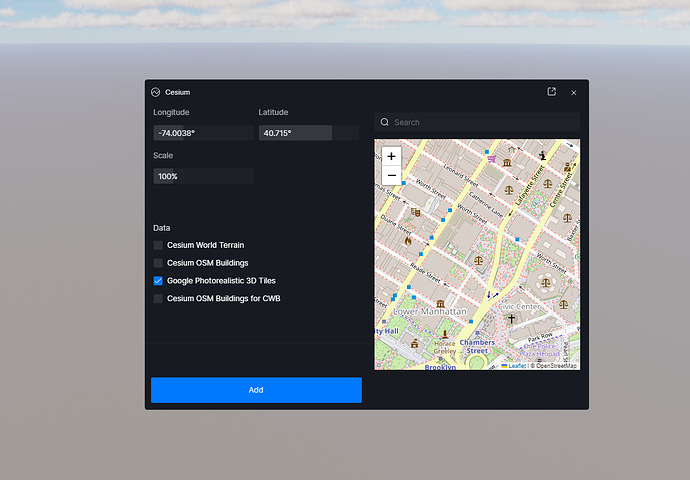The image size is (690, 480).
Task: Click the 'Centre Street' label
Action: coord(561,190)
